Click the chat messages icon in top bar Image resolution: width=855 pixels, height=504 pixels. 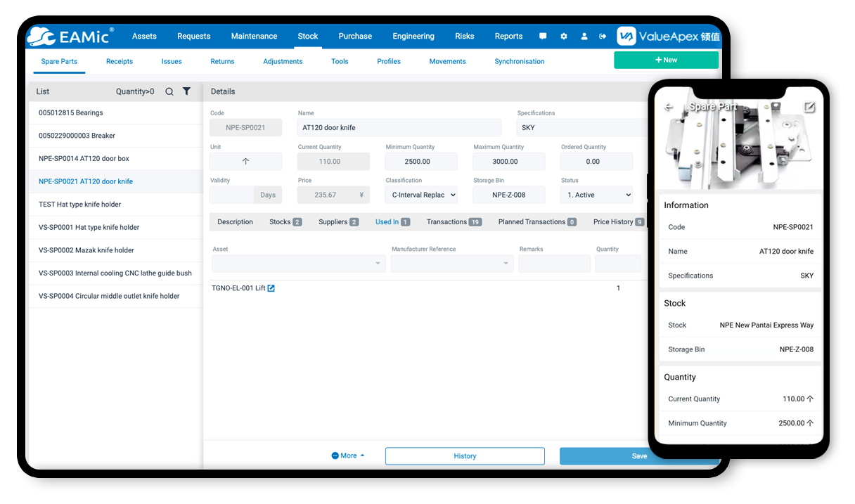(x=543, y=37)
